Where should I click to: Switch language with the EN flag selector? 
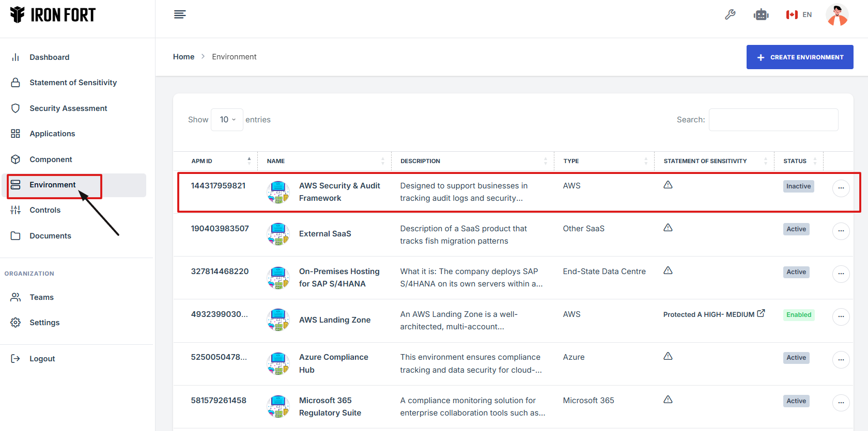799,14
